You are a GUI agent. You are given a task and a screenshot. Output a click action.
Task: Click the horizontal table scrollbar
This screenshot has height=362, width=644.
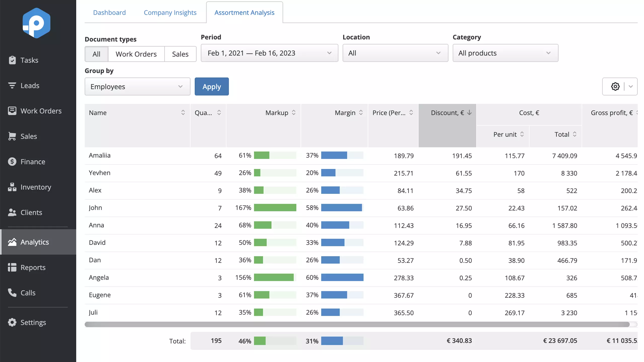(x=357, y=325)
